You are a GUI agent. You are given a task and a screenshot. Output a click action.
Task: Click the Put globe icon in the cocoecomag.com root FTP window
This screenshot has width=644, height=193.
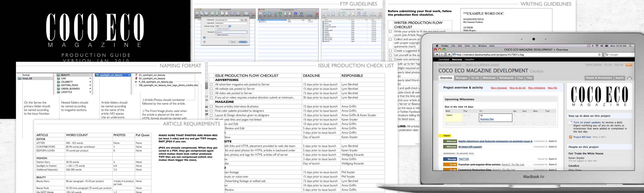[280, 14]
